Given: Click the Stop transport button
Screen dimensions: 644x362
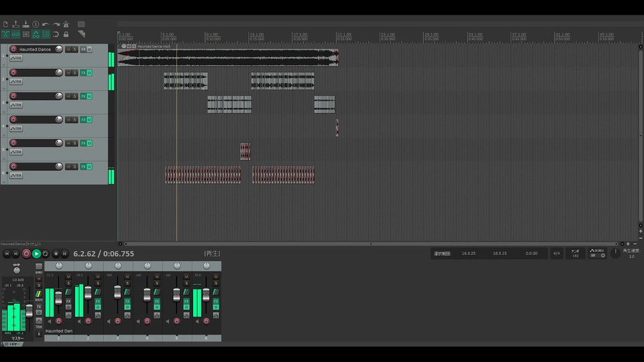Looking at the screenshot, I should tap(56, 253).
